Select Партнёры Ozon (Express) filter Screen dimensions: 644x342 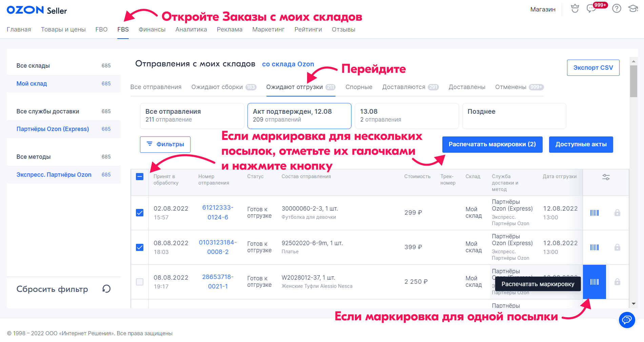coord(64,129)
